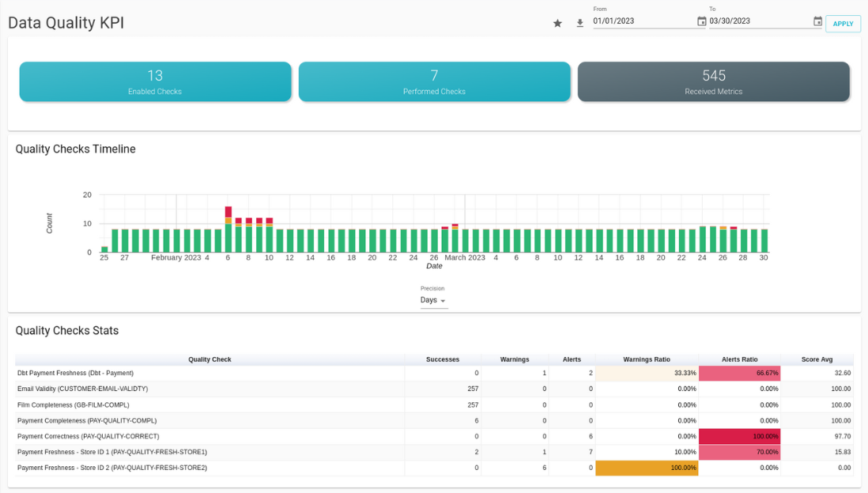The height and width of the screenshot is (493, 868).
Task: Click the To date field 03/30/2023
Action: [x=760, y=21]
